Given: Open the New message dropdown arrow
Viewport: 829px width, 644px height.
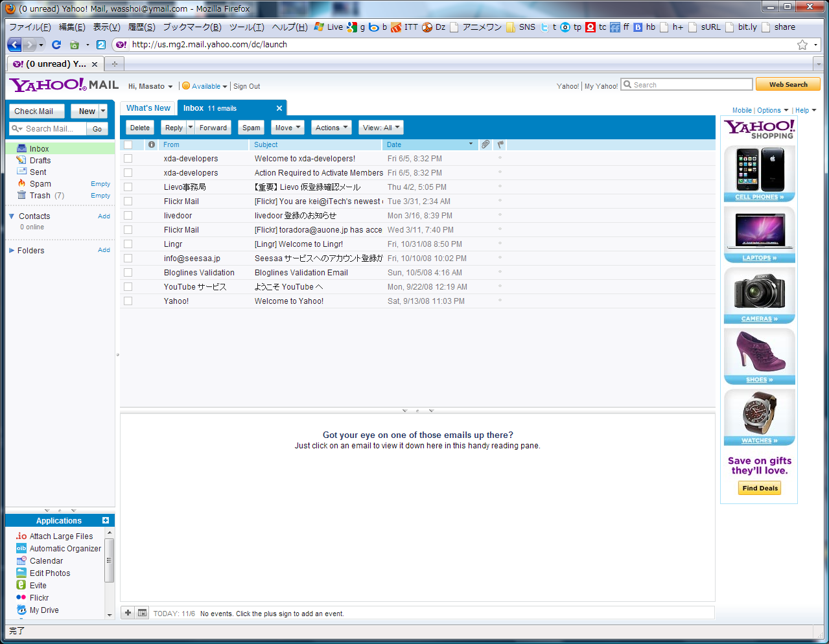Looking at the screenshot, I should tap(103, 111).
